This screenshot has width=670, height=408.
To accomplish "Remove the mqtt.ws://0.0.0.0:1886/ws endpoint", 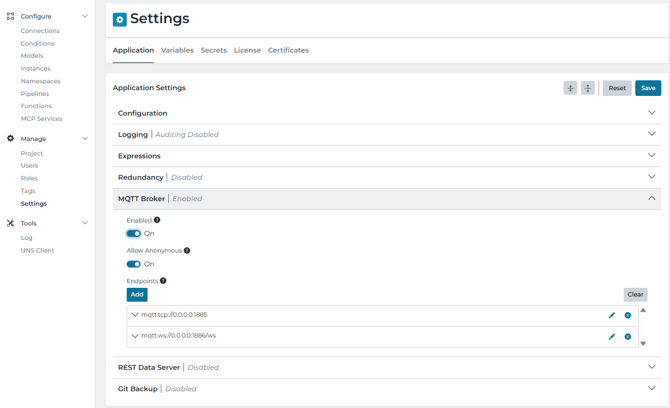I will click(x=628, y=337).
